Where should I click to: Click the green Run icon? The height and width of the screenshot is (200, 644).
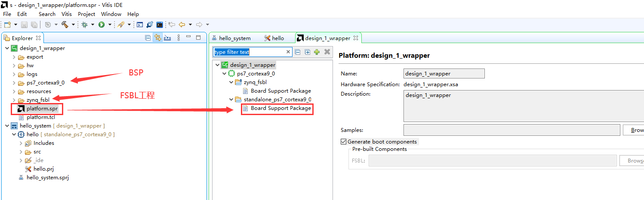tap(102, 25)
